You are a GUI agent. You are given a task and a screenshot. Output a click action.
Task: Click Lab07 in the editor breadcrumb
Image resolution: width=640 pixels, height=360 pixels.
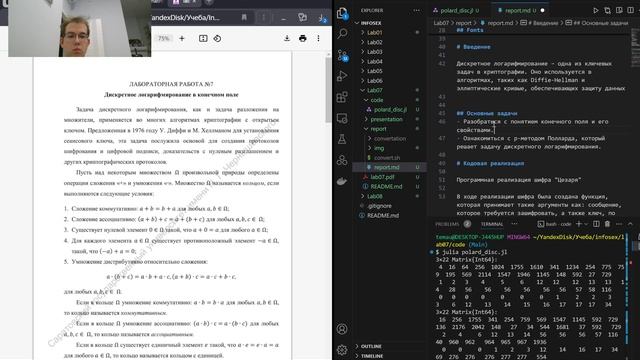441,23
